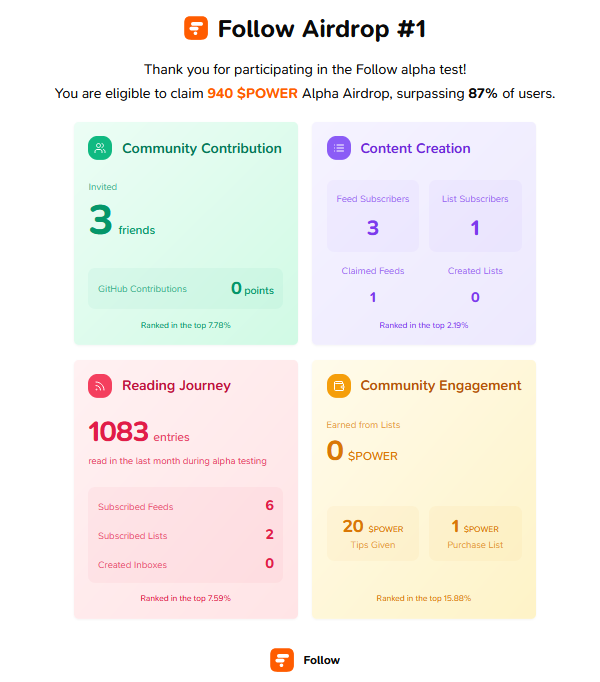The width and height of the screenshot is (600, 682).
Task: Click the Follow text in the footer
Action: [x=322, y=660]
